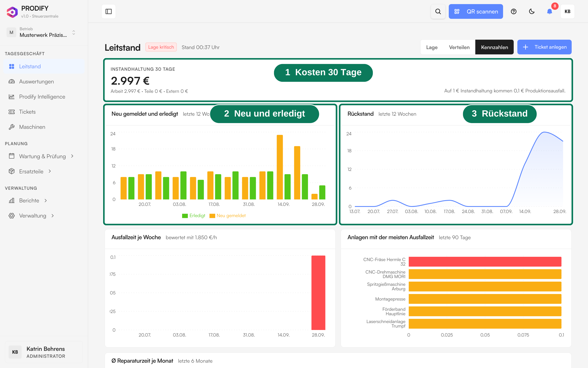
Task: Toggle the sidebar panel icon
Action: (109, 11)
